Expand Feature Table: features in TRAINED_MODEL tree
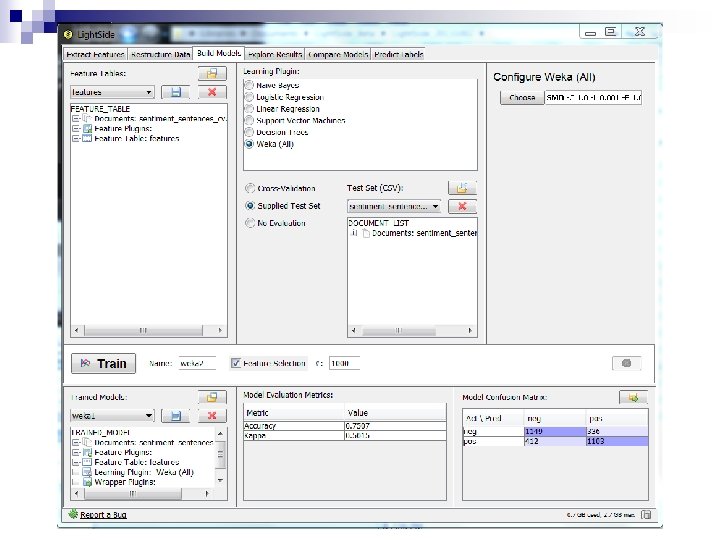The image size is (720, 540). pyautogui.click(x=76, y=462)
